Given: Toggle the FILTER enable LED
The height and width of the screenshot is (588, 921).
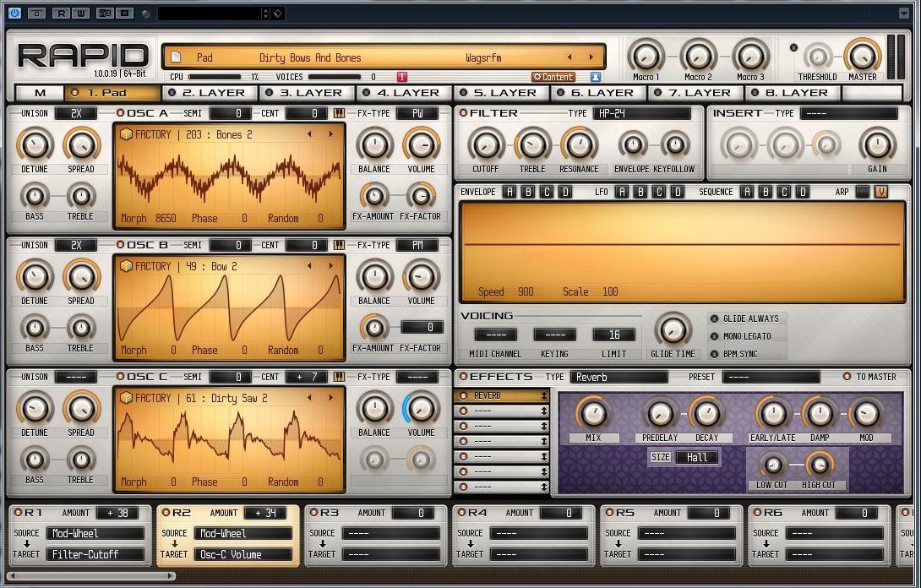Looking at the screenshot, I should pyautogui.click(x=463, y=113).
